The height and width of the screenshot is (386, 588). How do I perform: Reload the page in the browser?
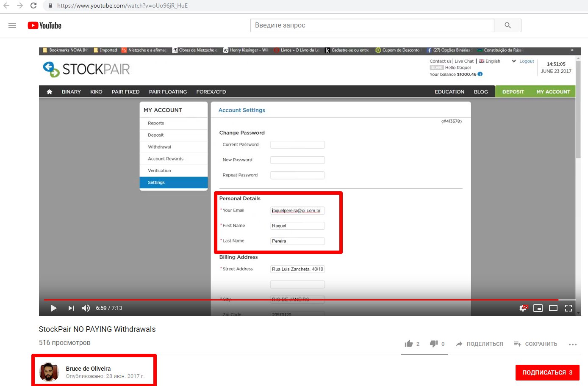tap(33, 6)
